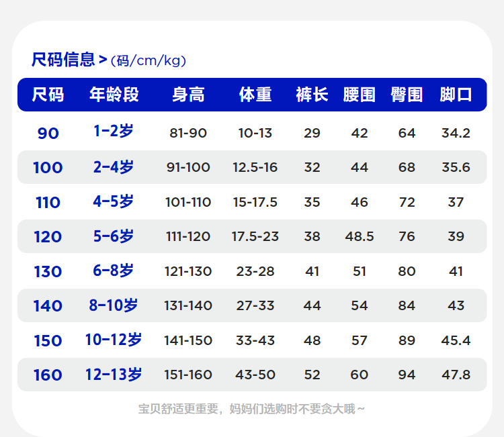
Task: Select the 臀围 column header
Action: point(407,95)
